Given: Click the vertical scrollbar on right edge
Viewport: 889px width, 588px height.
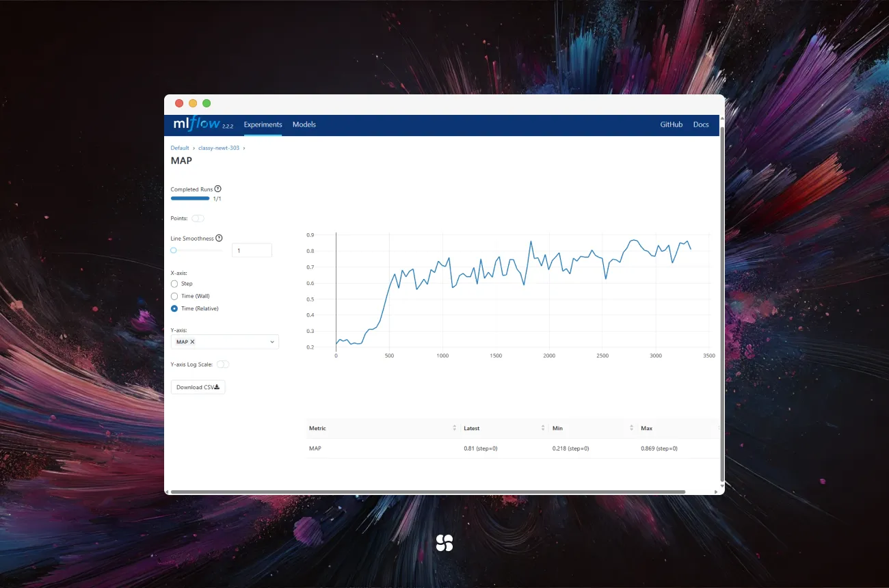Looking at the screenshot, I should tap(722, 304).
